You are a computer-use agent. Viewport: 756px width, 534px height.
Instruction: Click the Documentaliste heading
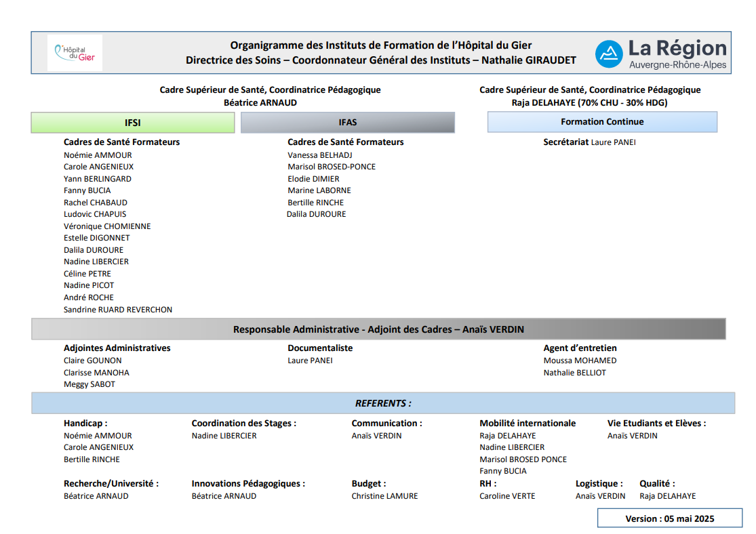tap(320, 348)
